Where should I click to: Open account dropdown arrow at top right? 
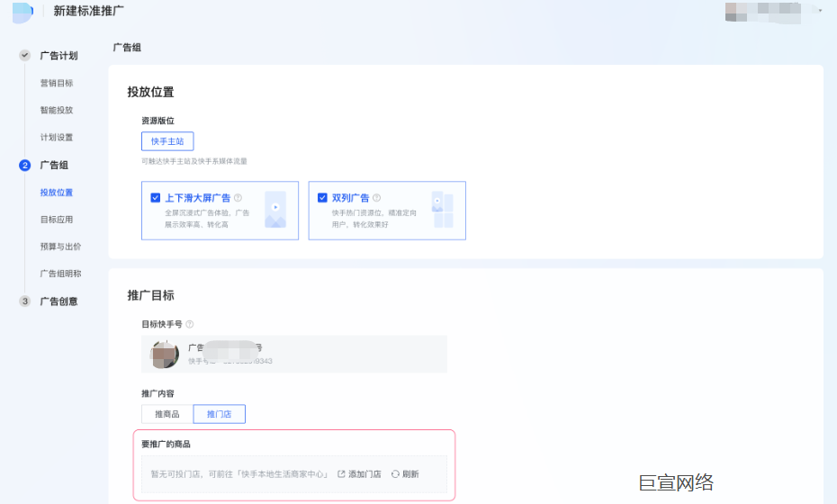(821, 11)
